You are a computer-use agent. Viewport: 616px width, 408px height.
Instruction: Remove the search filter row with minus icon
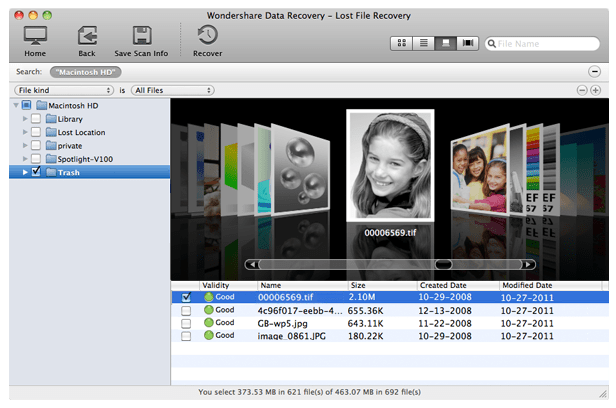[582, 90]
